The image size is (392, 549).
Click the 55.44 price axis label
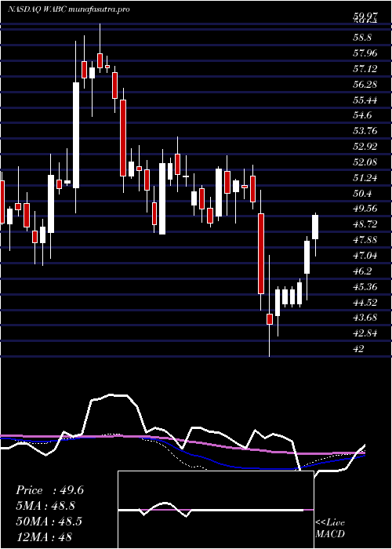click(365, 100)
